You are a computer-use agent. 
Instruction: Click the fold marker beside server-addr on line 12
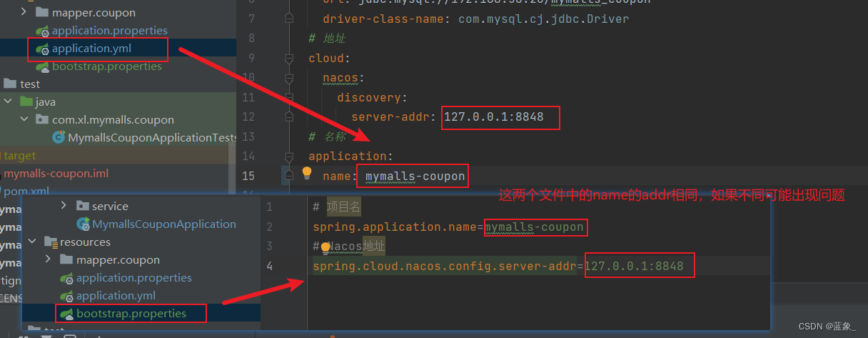coord(289,116)
